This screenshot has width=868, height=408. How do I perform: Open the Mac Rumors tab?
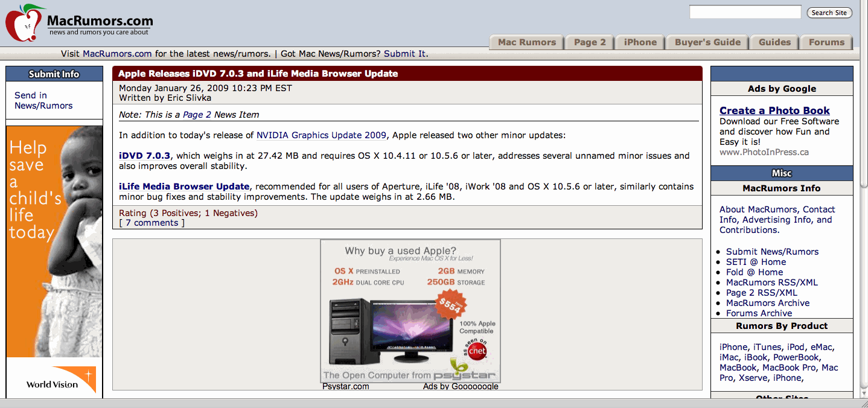(526, 42)
